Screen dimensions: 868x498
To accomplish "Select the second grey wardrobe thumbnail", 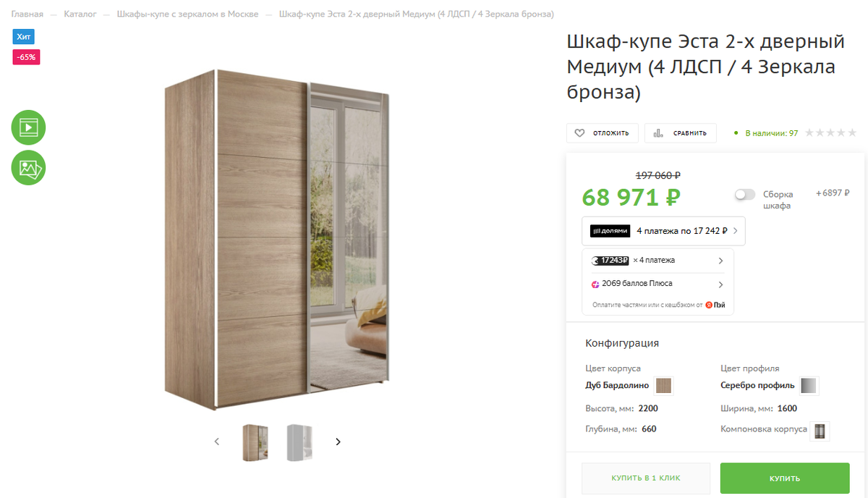I will 299,442.
